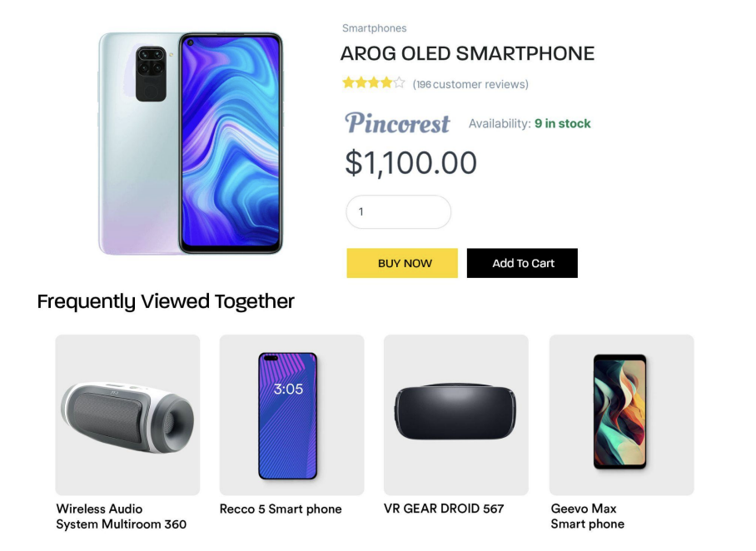The height and width of the screenshot is (551, 756).
Task: Click the VR GEAR DROID 567 title
Action: [x=444, y=509]
